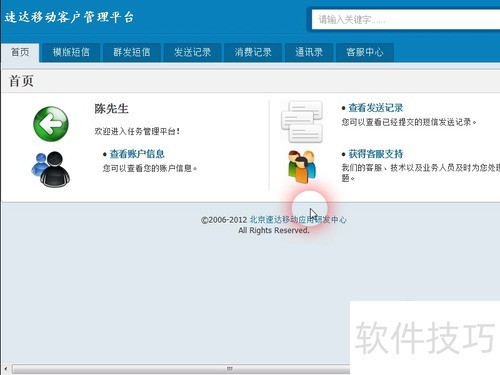Viewport: 500px width, 375px height.
Task: Click the account users icon
Action: 51,169
